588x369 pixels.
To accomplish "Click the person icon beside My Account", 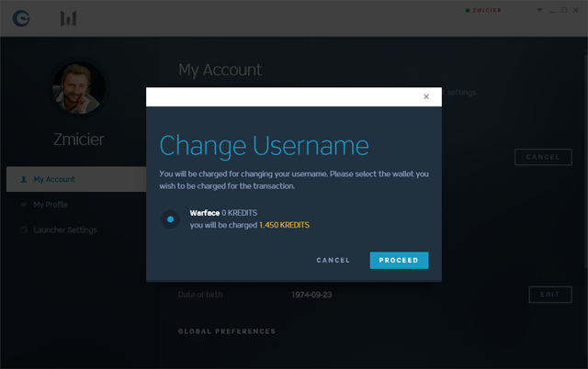I will [x=24, y=180].
